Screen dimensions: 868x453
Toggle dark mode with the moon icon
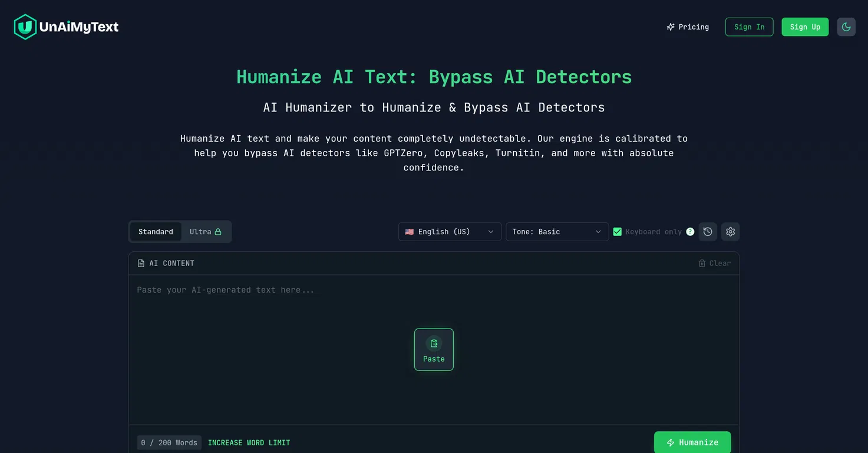(846, 27)
